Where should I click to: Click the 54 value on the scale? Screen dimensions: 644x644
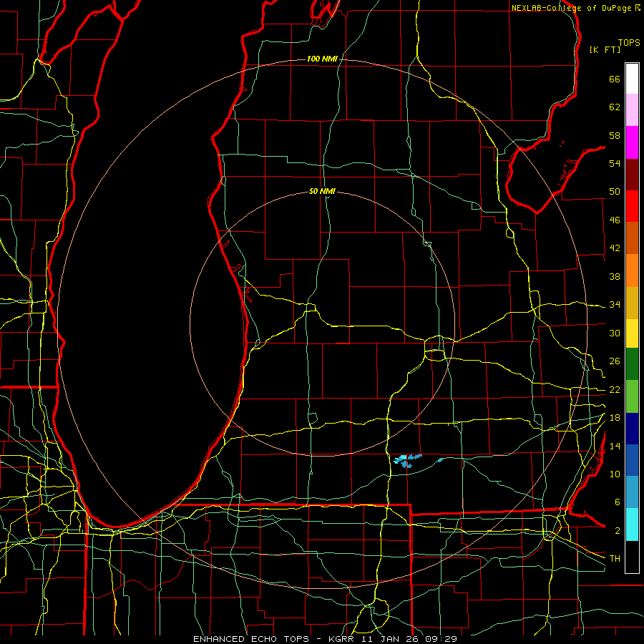click(615, 163)
